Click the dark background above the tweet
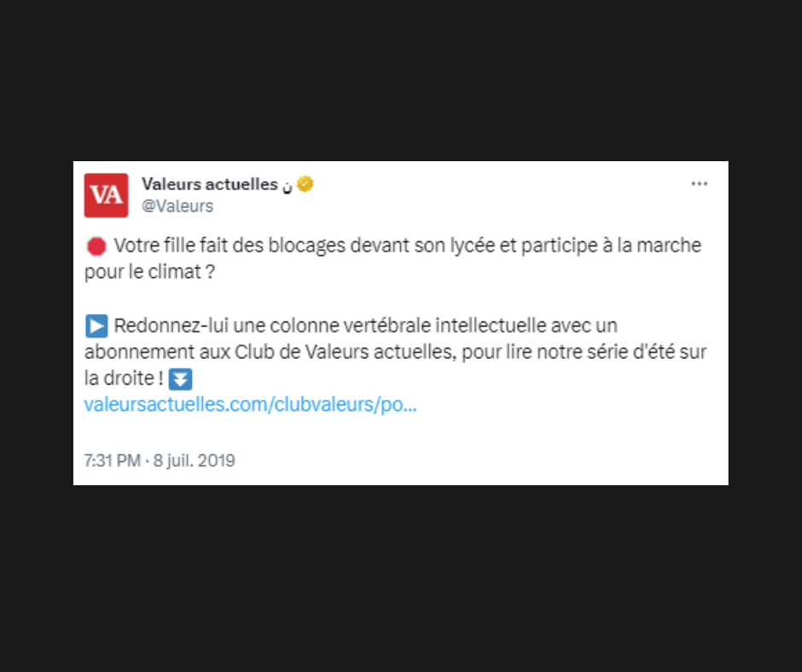This screenshot has height=672, width=802. click(x=401, y=80)
